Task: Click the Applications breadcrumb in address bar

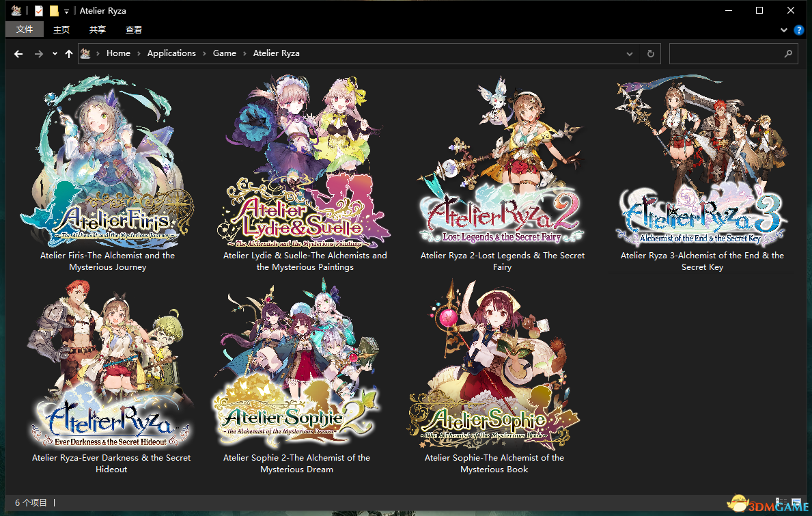Action: coord(171,53)
